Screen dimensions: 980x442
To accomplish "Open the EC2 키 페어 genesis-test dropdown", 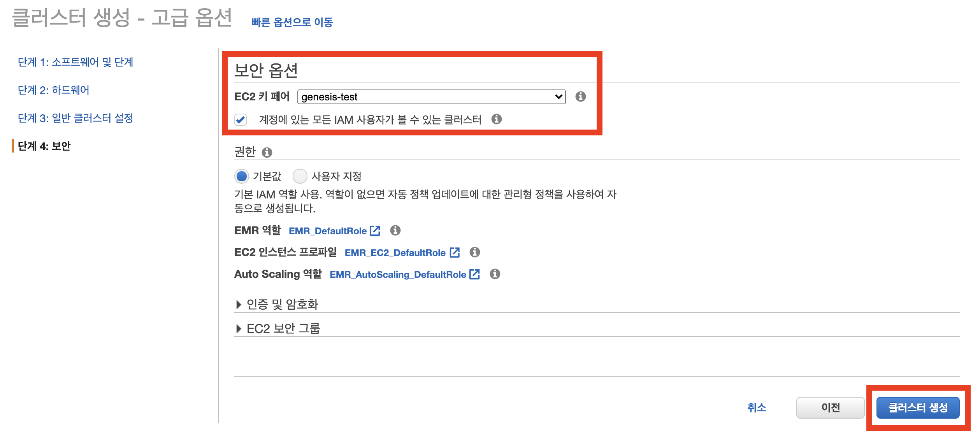I will (x=431, y=97).
